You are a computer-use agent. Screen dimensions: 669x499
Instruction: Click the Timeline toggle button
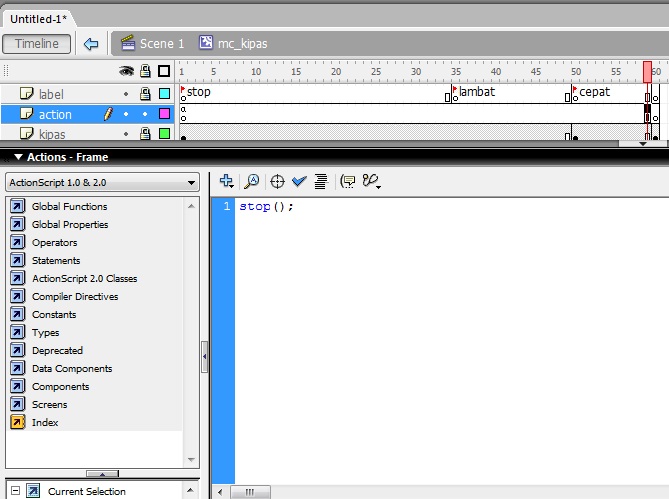[x=37, y=44]
